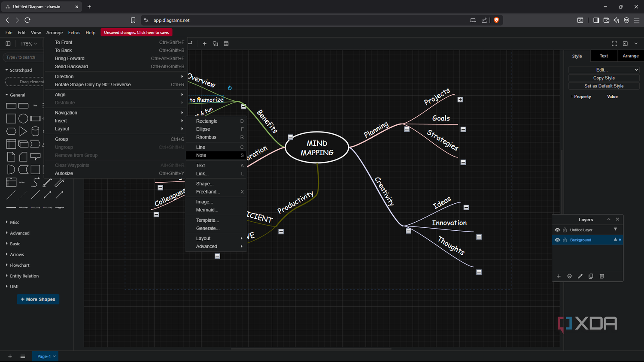Enter fullscreen via toolbar icon

click(x=614, y=44)
